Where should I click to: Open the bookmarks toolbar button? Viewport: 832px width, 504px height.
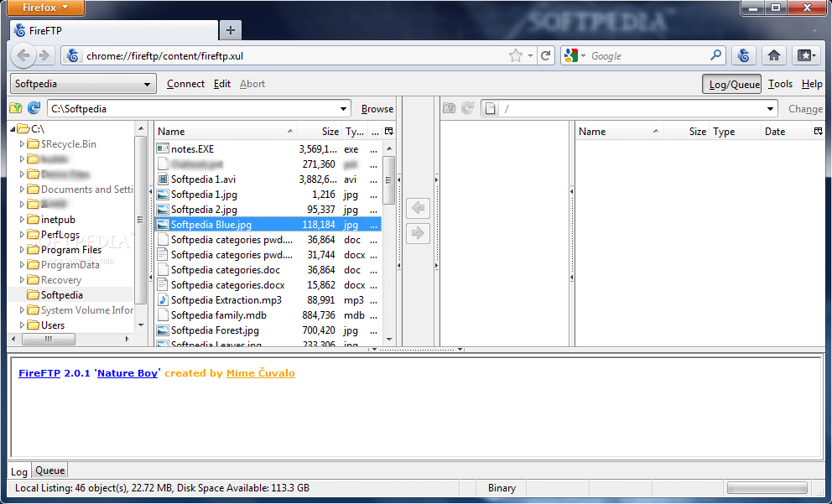(805, 55)
